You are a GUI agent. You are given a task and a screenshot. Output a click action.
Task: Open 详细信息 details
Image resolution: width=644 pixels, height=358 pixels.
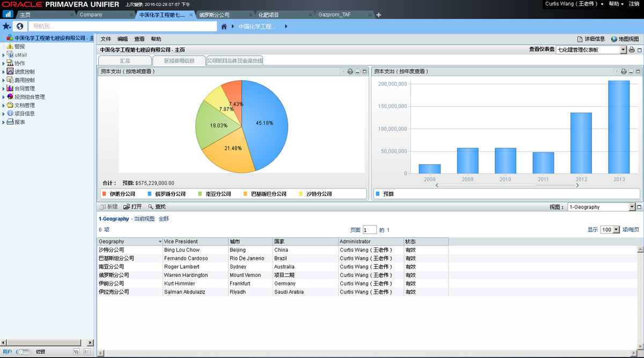coord(591,39)
